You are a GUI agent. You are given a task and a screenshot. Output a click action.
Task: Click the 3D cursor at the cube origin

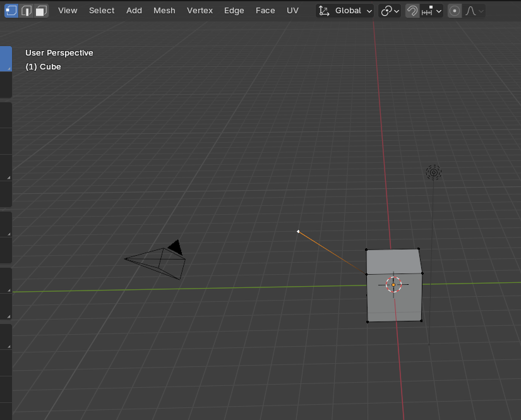point(393,285)
